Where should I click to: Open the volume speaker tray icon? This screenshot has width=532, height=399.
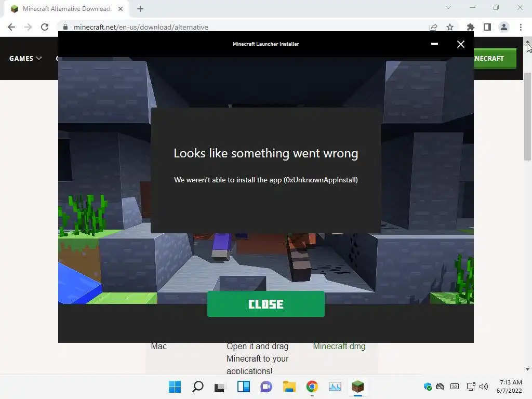pyautogui.click(x=484, y=387)
